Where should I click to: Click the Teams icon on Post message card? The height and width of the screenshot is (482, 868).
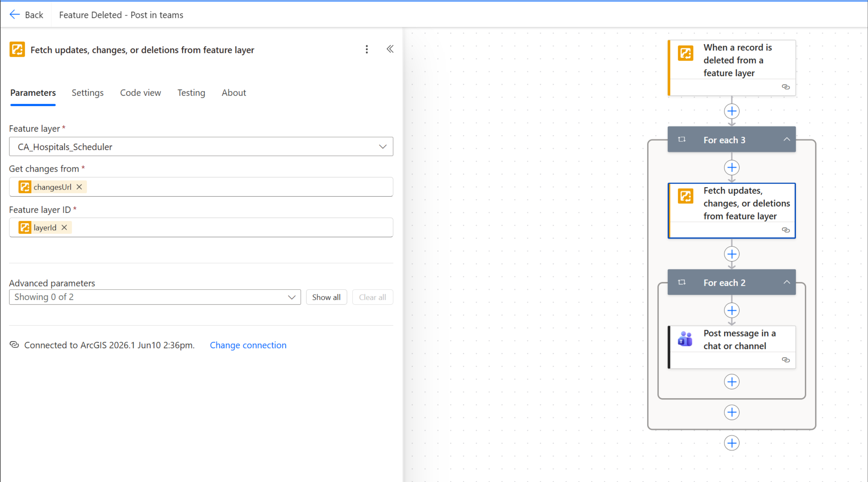click(685, 339)
